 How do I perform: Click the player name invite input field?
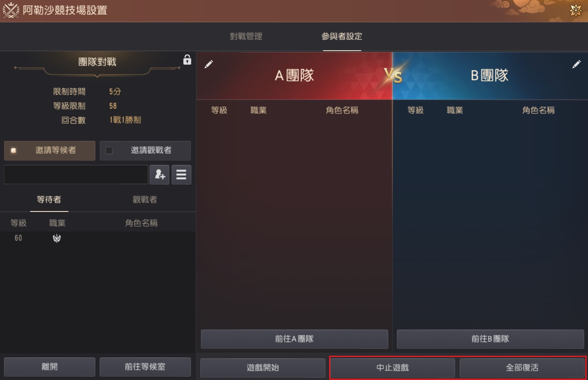click(76, 175)
